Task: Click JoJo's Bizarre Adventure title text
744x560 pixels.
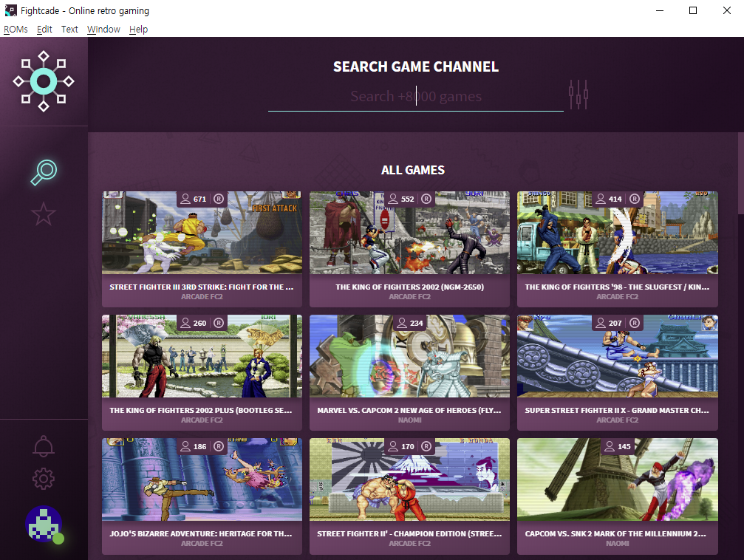Action: (x=201, y=533)
